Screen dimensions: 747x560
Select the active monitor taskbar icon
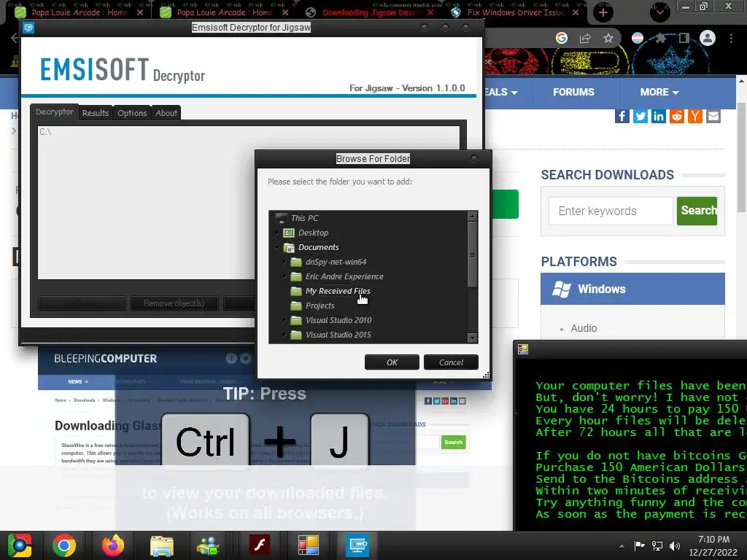(357, 545)
